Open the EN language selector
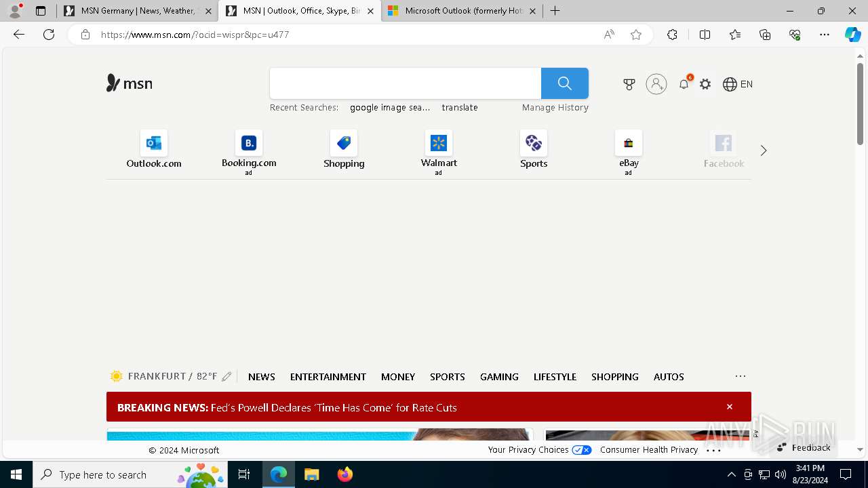868x488 pixels. pyautogui.click(x=738, y=84)
